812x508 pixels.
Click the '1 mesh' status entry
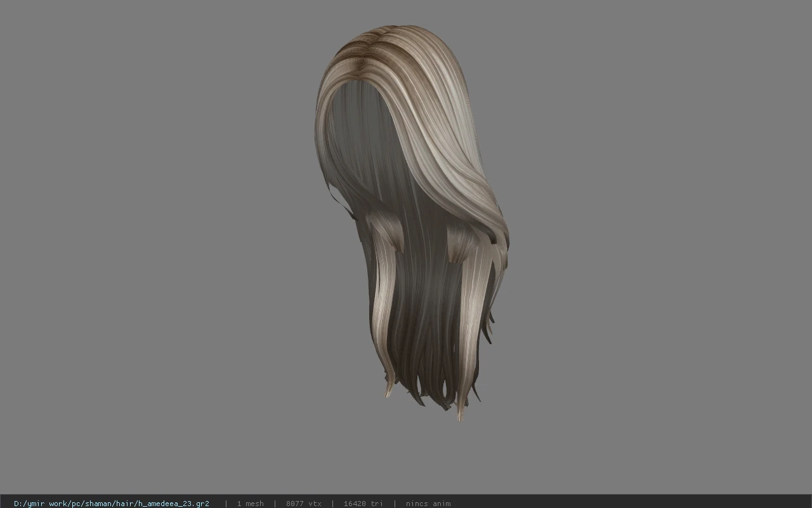[x=250, y=504]
